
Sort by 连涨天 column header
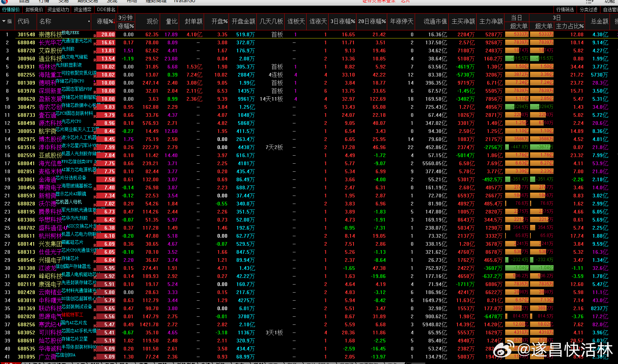[318, 22]
